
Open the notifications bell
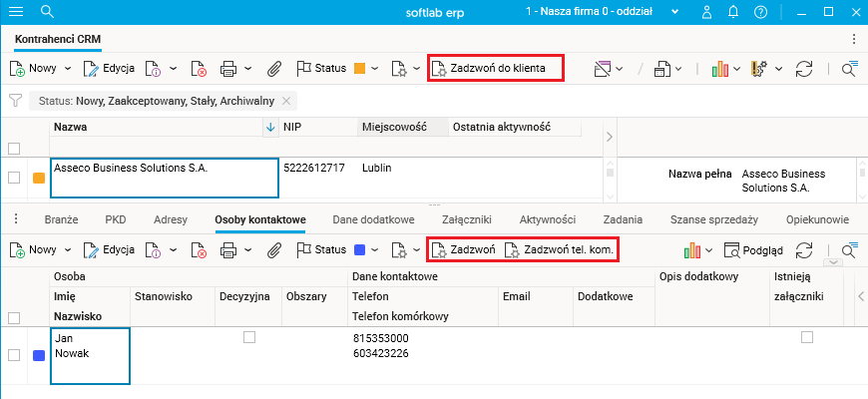coord(733,13)
